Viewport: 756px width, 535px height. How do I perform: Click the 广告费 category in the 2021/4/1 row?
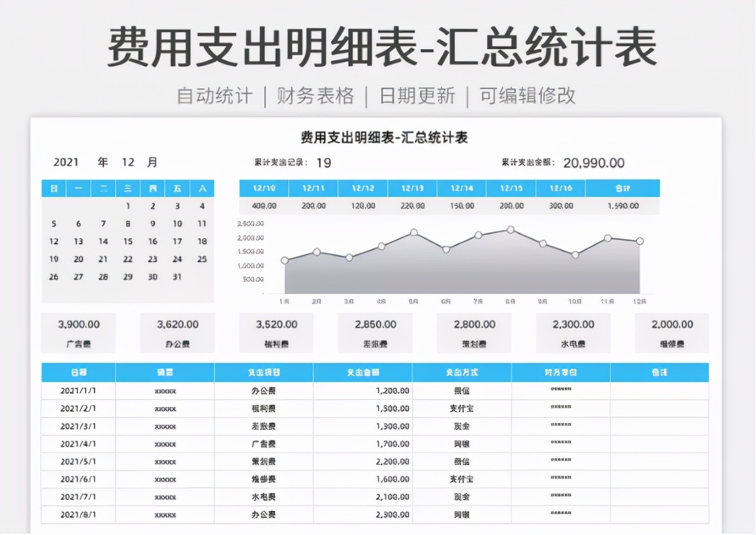pos(264,444)
